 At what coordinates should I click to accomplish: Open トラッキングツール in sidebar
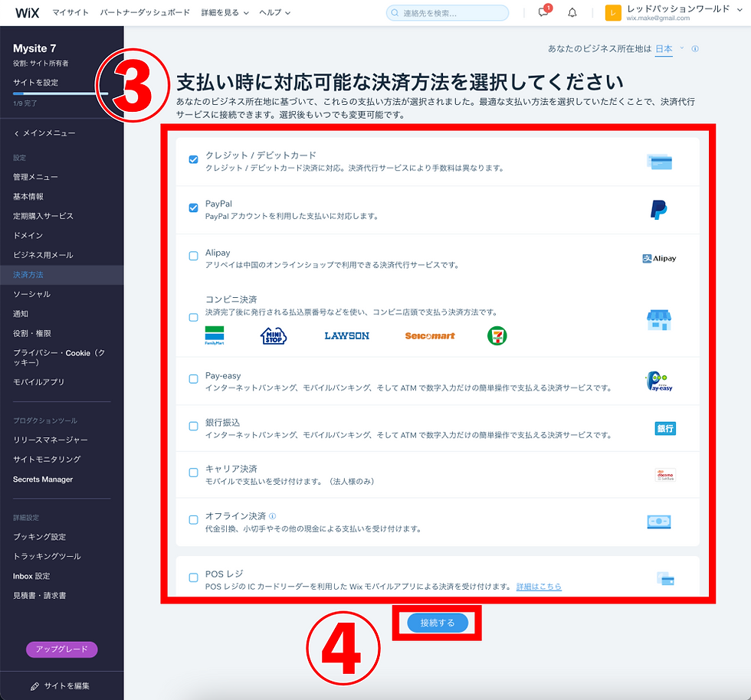(x=47, y=556)
